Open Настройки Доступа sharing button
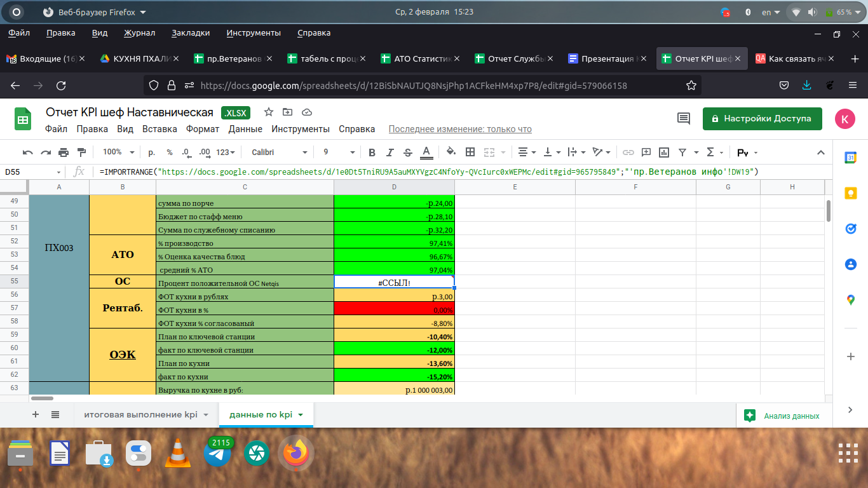Viewport: 868px width, 488px height. [762, 118]
